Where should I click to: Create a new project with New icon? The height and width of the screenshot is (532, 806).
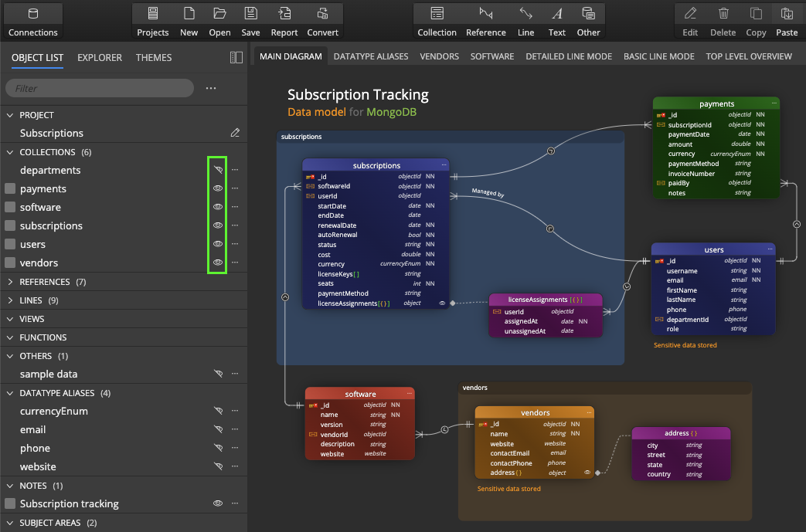189,14
